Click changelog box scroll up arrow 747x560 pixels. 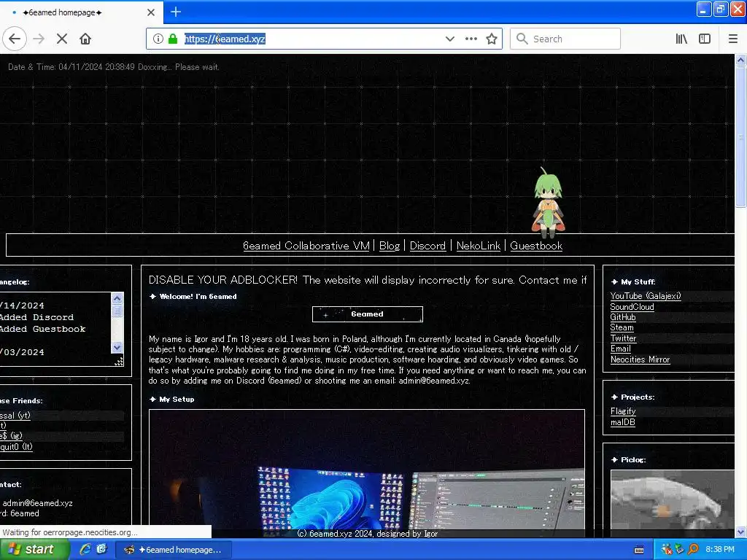tap(117, 298)
